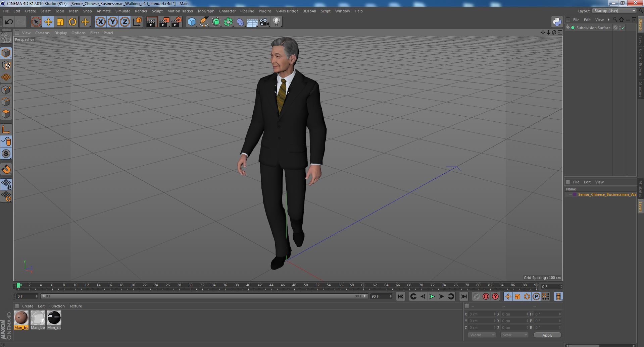
Task: Select the first Man_bo material thumbnail
Action: pos(21,320)
